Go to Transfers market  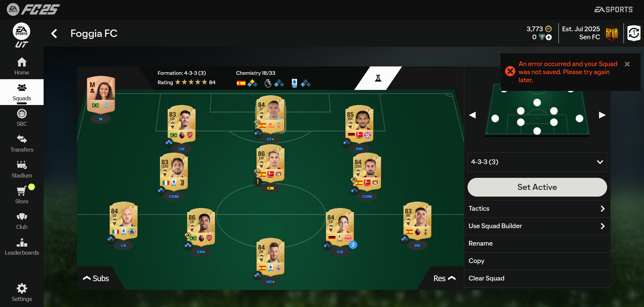click(x=22, y=144)
